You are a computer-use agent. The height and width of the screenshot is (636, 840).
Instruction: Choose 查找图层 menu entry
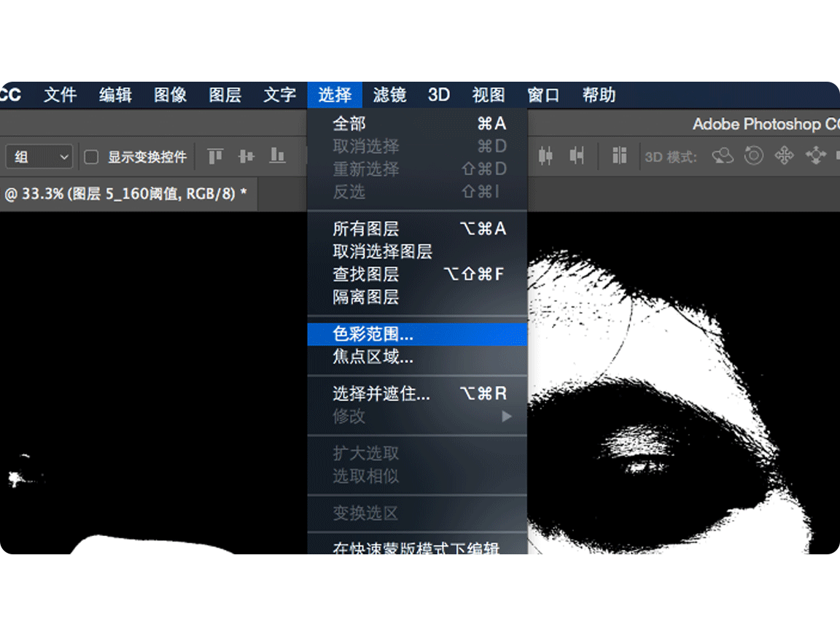(x=417, y=274)
